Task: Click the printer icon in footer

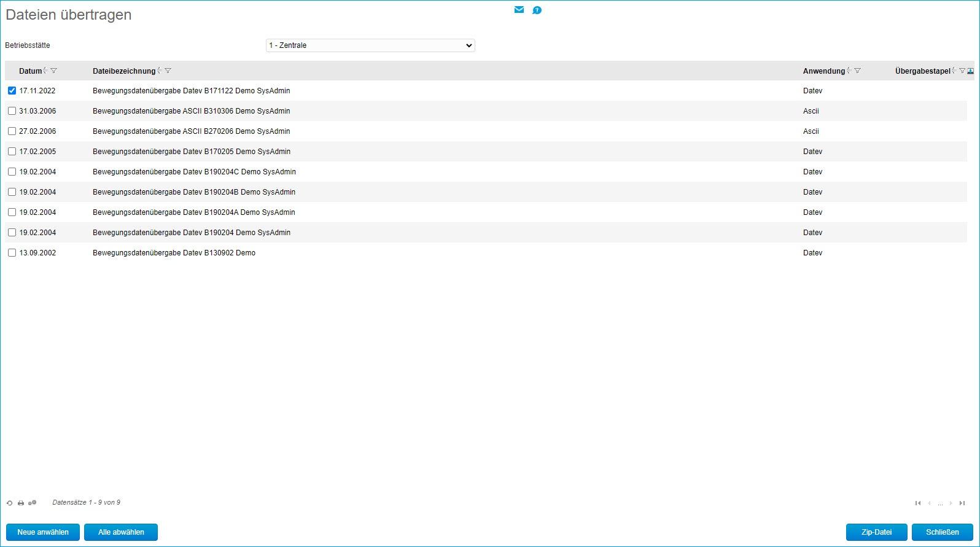Action: coord(21,503)
